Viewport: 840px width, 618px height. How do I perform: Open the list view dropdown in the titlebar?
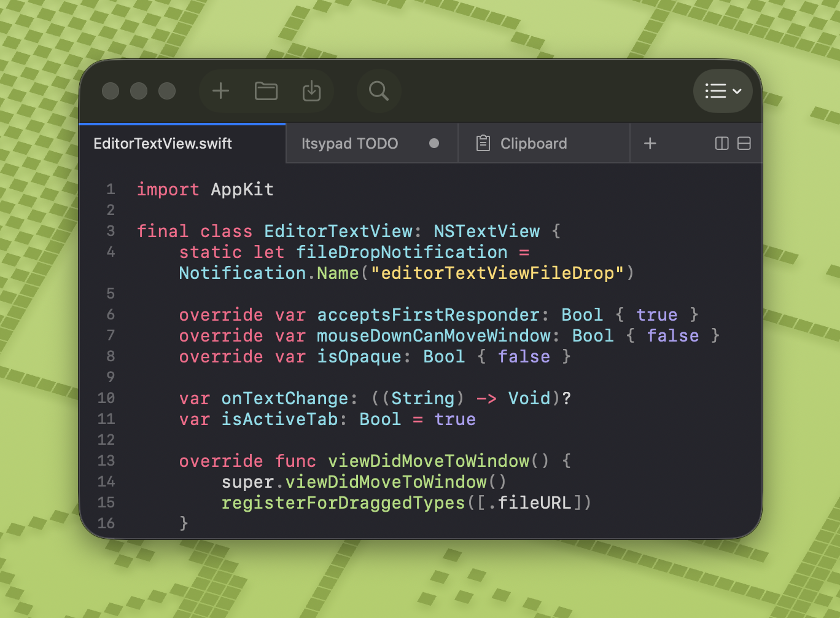click(x=723, y=91)
